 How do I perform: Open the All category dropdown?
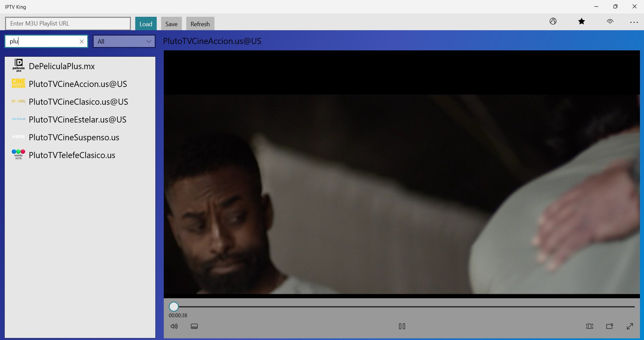tap(123, 41)
